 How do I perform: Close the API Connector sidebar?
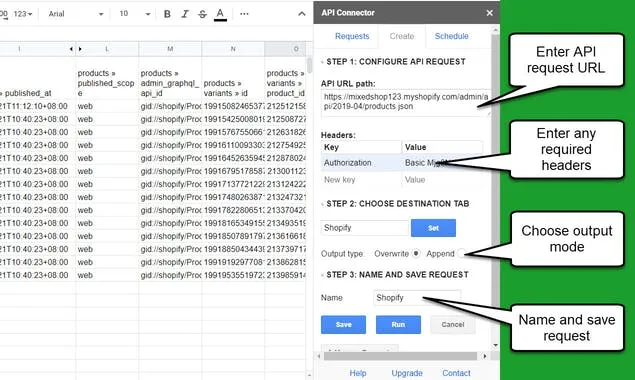(490, 13)
